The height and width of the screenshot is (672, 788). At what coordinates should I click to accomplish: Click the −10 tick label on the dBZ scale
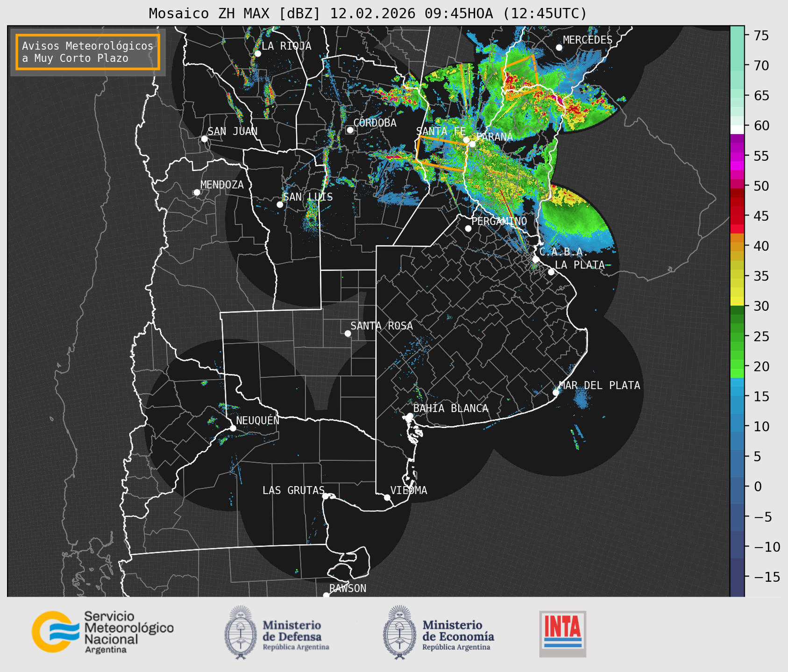(766, 547)
